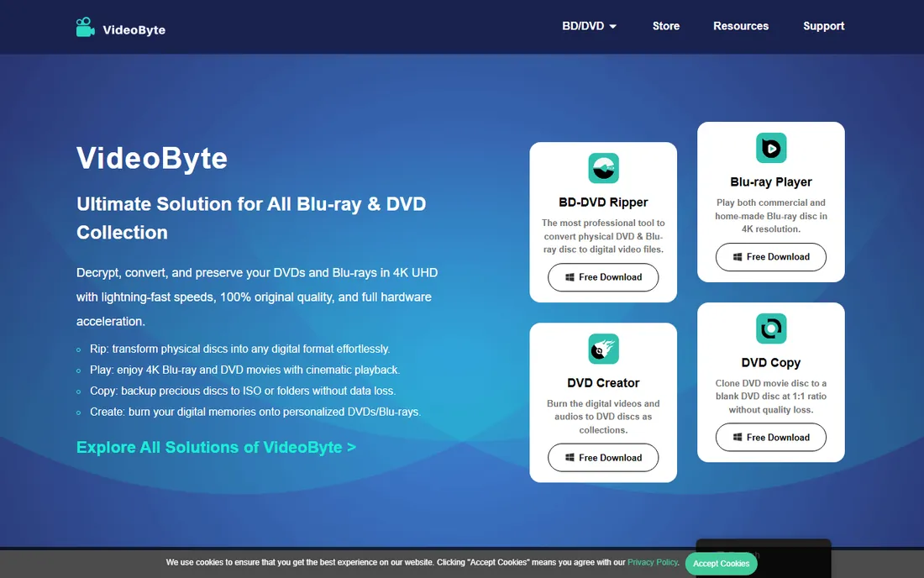Image resolution: width=924 pixels, height=578 pixels.
Task: Open the BD/DVD menu label
Action: pyautogui.click(x=583, y=26)
